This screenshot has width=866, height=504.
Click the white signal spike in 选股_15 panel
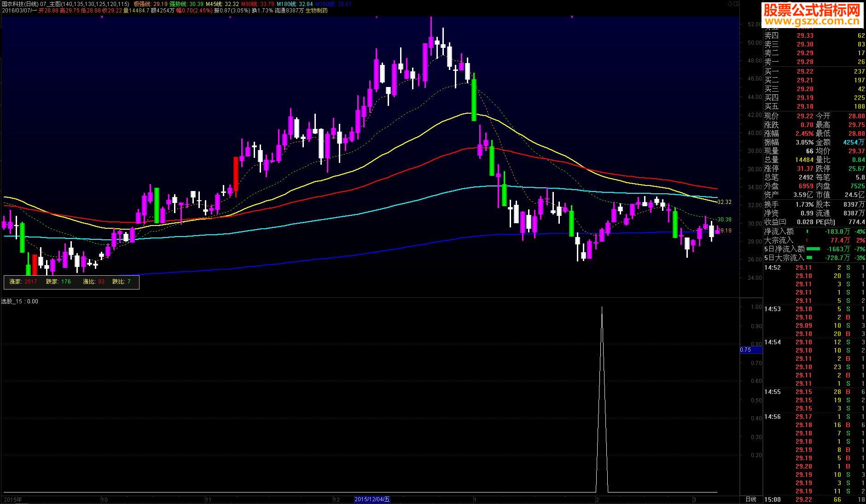click(x=602, y=400)
